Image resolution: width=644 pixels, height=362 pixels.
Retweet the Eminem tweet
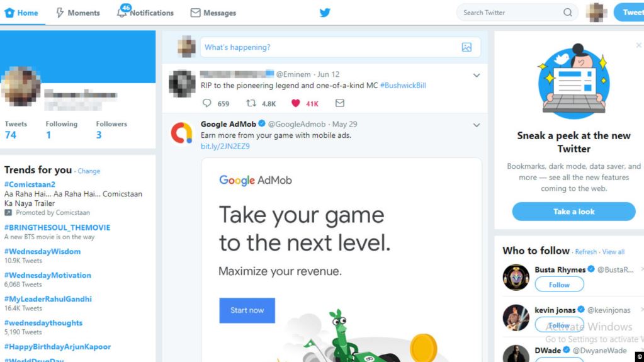pos(251,103)
